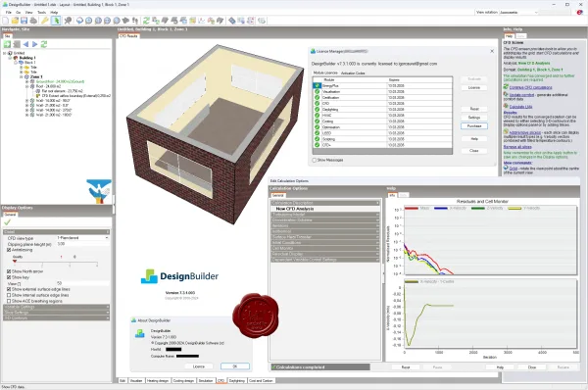Image resolution: width=588 pixels, height=390 pixels.
Task: Click the Save floppy disk icon
Action: pyautogui.click(x=24, y=21)
